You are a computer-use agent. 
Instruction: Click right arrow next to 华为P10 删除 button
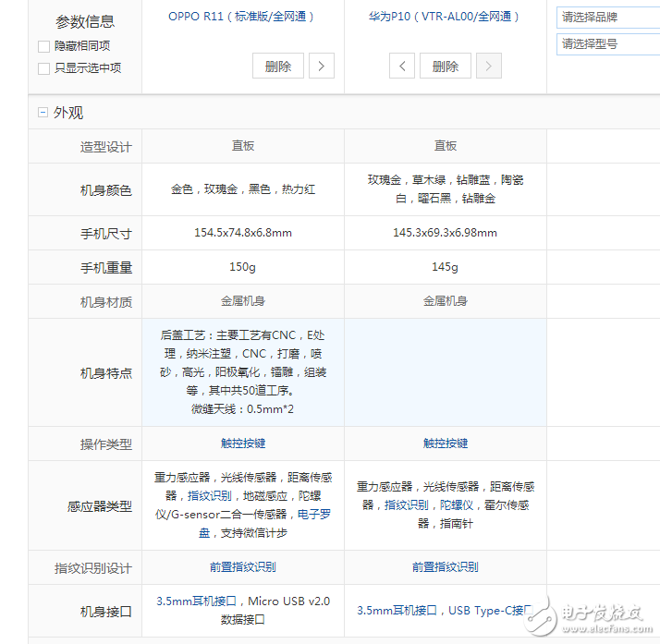[489, 66]
